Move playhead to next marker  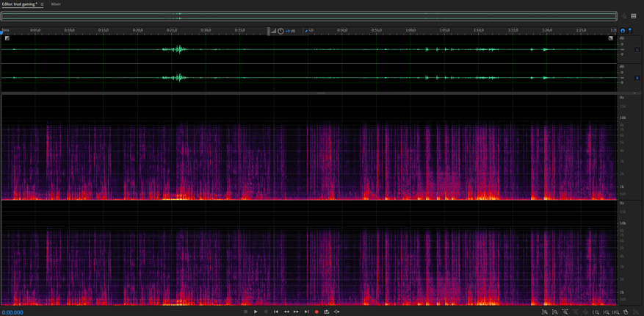coord(307,312)
